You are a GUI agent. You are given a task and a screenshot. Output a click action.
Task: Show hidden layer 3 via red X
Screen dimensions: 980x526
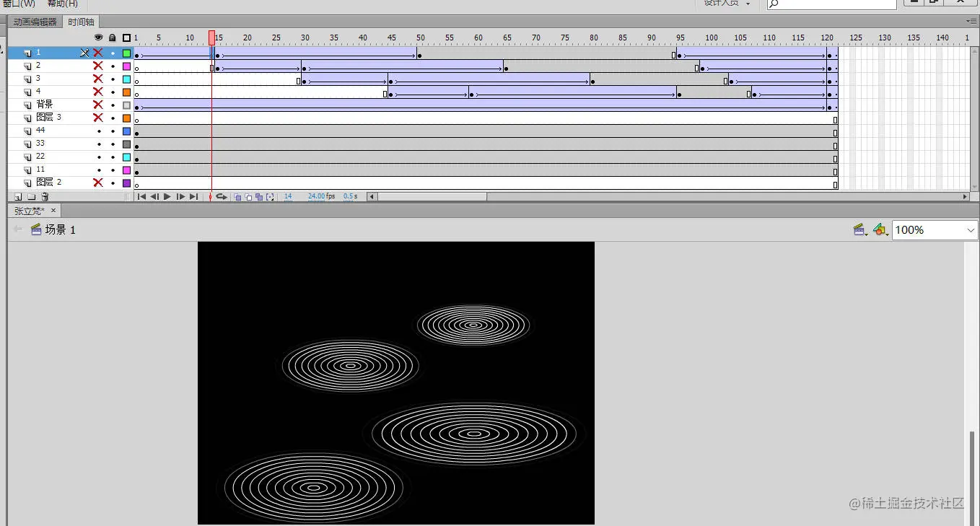coord(98,79)
